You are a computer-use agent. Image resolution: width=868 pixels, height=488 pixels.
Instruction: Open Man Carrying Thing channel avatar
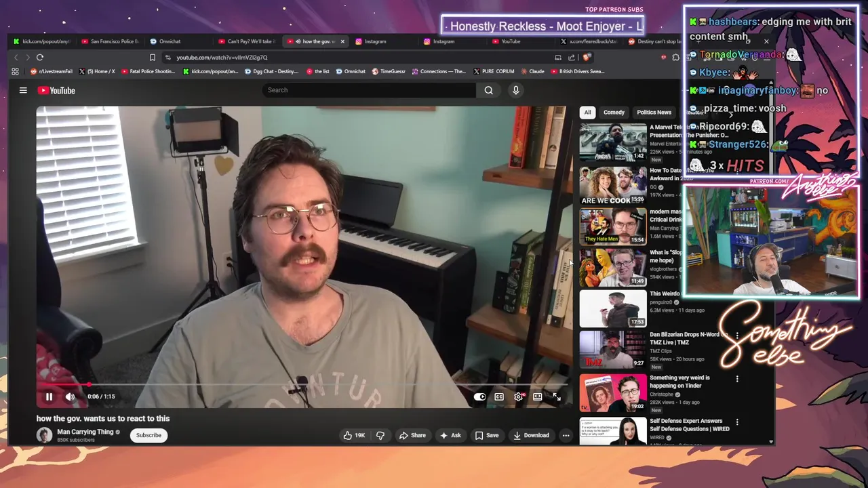[44, 435]
